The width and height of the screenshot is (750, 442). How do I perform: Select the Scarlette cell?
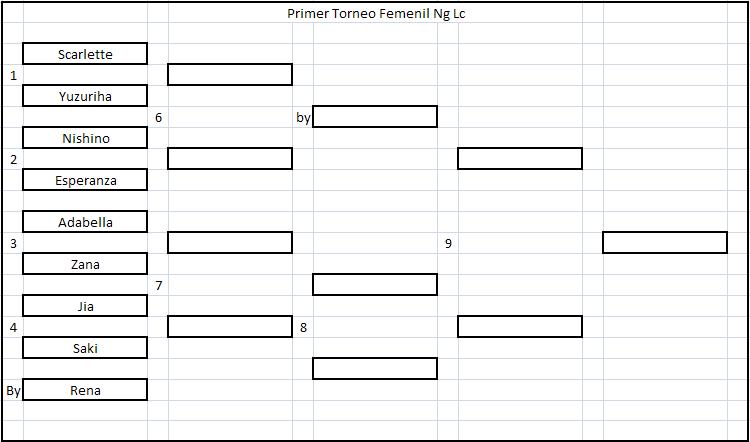tap(85, 54)
